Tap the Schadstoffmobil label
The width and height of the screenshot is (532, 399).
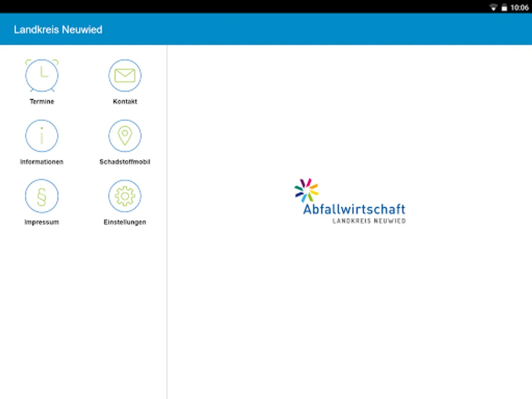(125, 162)
